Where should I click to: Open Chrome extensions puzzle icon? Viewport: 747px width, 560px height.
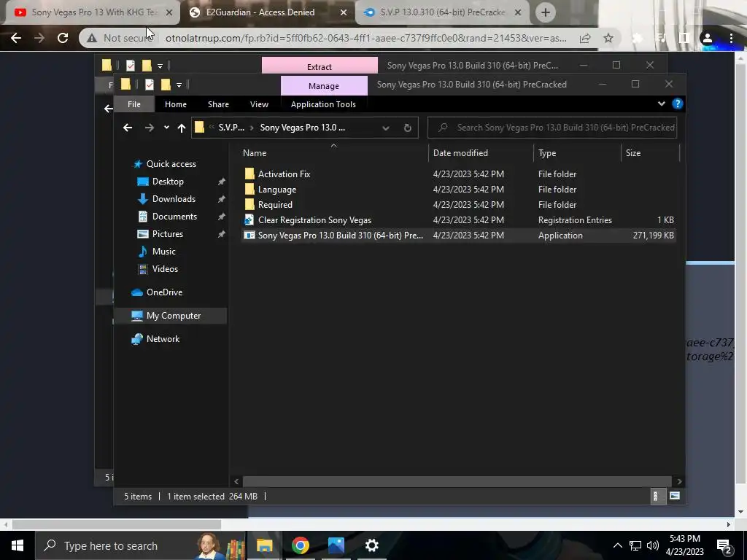(638, 38)
